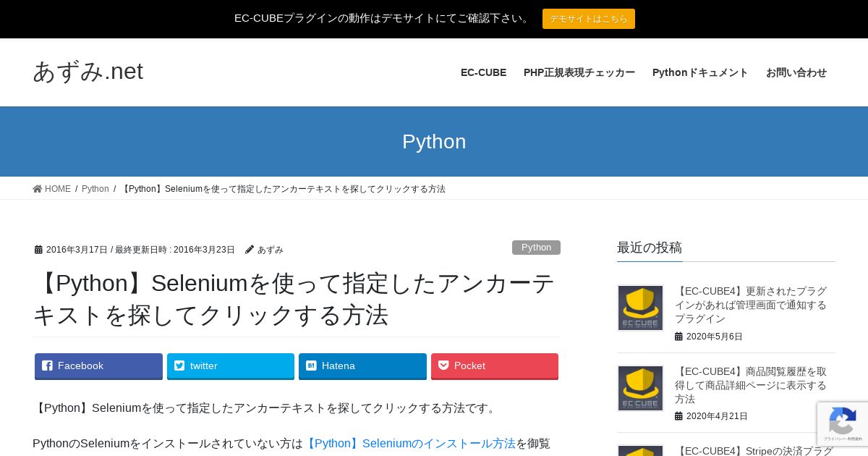
Task: Open the PHP正規表現チェッカー menu item
Action: (579, 72)
